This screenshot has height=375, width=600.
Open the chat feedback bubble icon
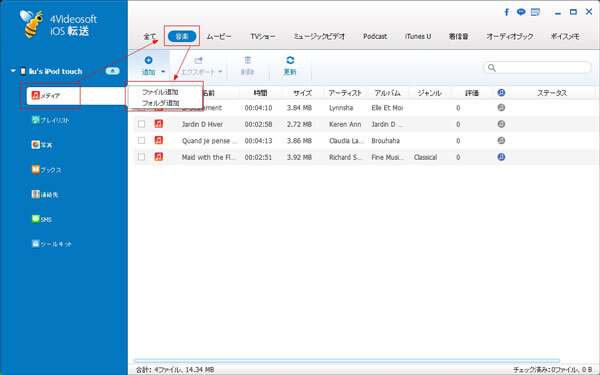pyautogui.click(x=521, y=12)
